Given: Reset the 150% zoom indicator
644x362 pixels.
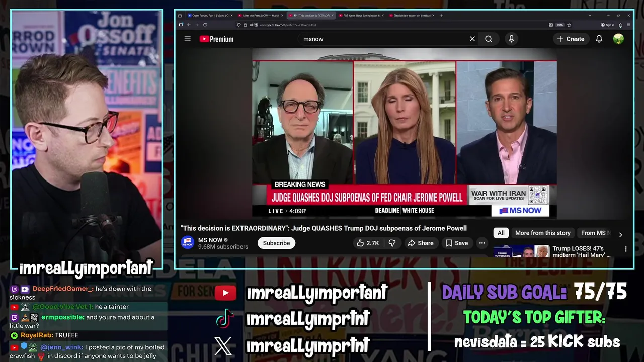Looking at the screenshot, I should (559, 25).
